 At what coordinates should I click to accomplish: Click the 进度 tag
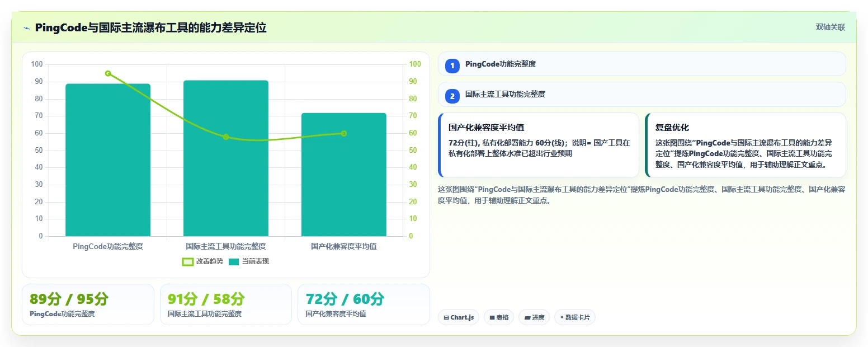click(x=534, y=317)
